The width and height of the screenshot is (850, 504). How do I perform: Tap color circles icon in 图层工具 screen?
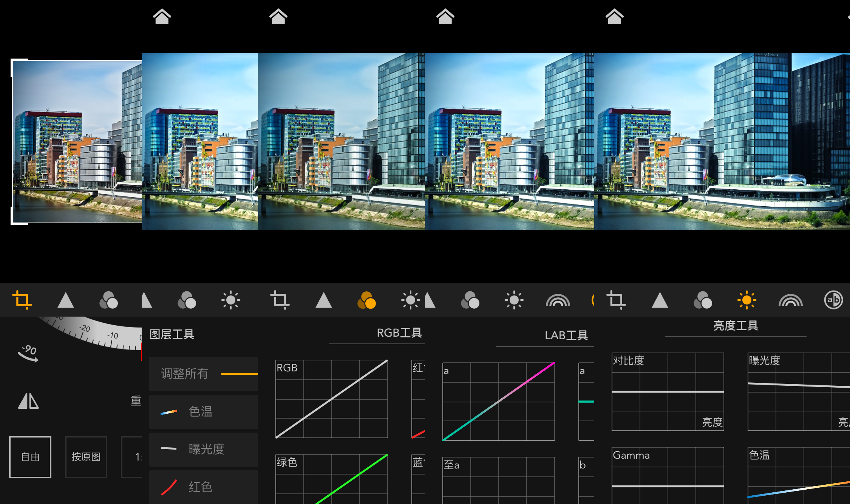pos(187,300)
